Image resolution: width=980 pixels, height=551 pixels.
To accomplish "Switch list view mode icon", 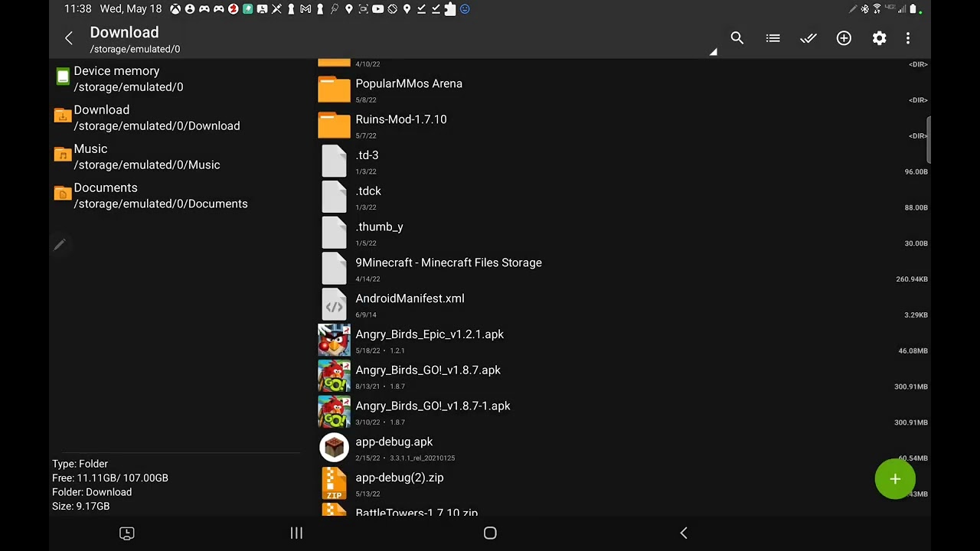I will pyautogui.click(x=773, y=38).
